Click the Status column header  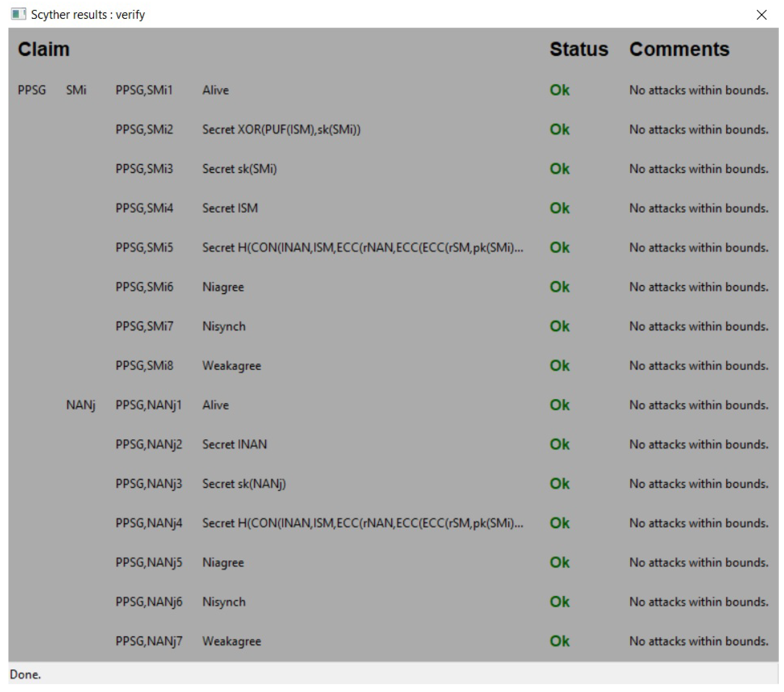(578, 49)
